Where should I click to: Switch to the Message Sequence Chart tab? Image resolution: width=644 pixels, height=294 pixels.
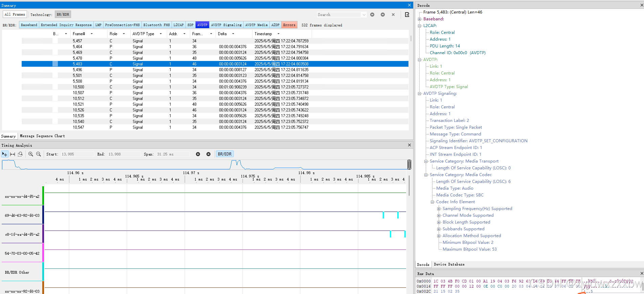pyautogui.click(x=42, y=136)
